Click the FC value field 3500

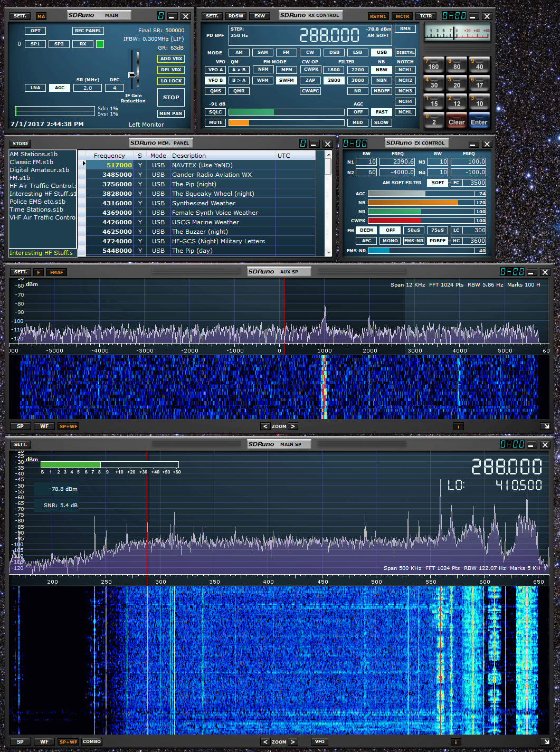474,183
